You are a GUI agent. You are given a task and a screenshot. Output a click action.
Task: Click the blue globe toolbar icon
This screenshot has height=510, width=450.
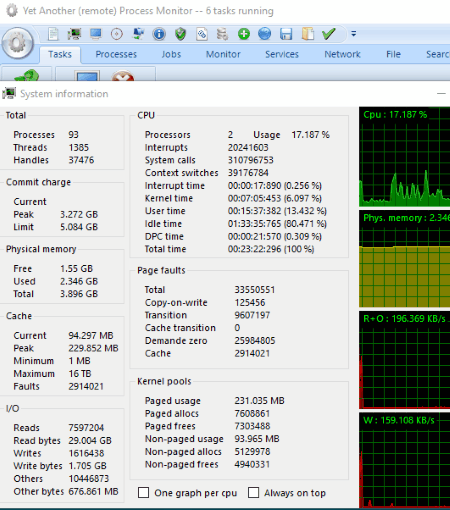coord(265,34)
